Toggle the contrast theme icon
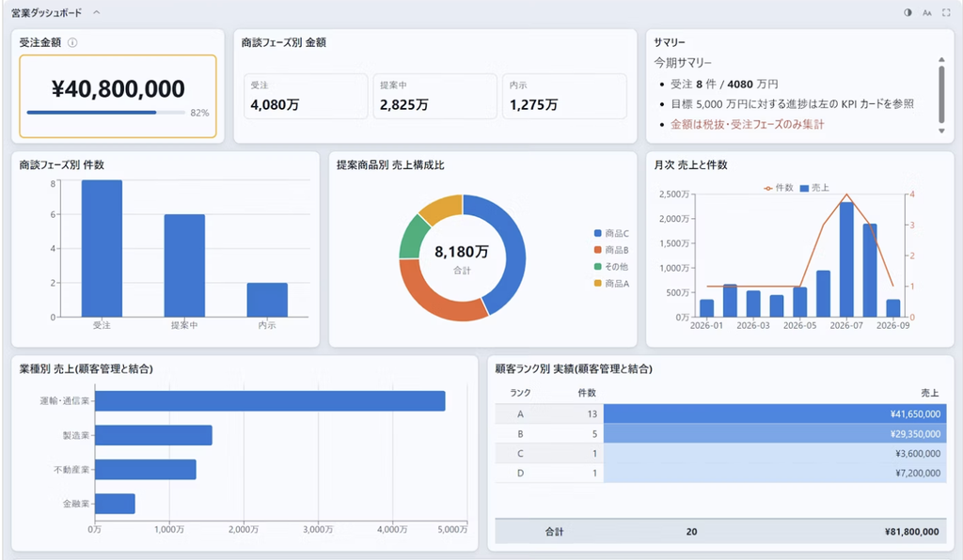The height and width of the screenshot is (560, 963). coord(908,12)
